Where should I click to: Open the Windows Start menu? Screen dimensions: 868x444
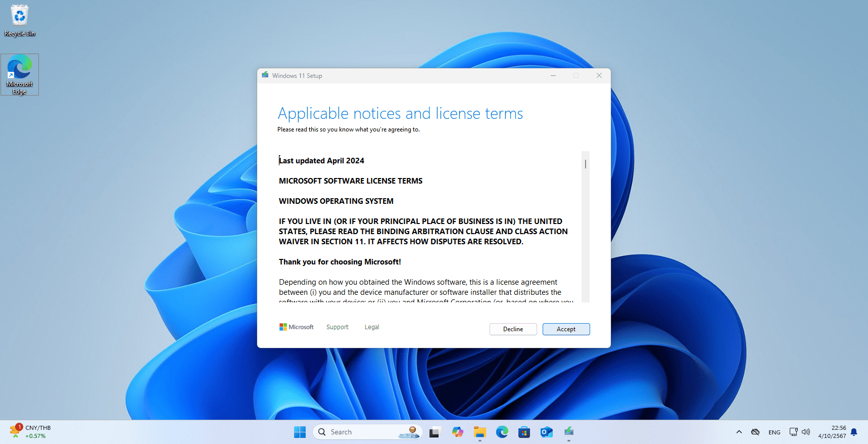click(x=300, y=432)
